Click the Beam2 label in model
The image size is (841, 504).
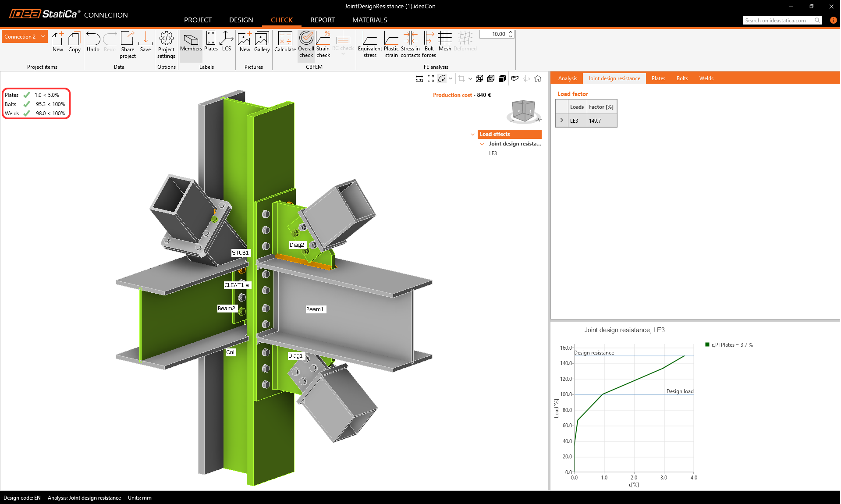(x=227, y=308)
